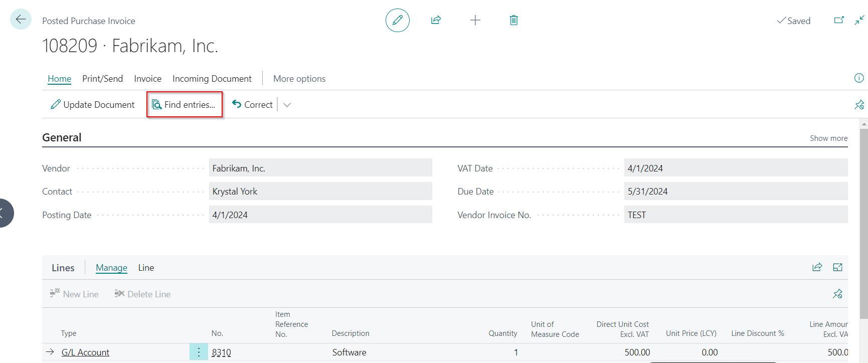Create new document with plus icon
Viewport: 868px width, 363px height.
pyautogui.click(x=475, y=20)
